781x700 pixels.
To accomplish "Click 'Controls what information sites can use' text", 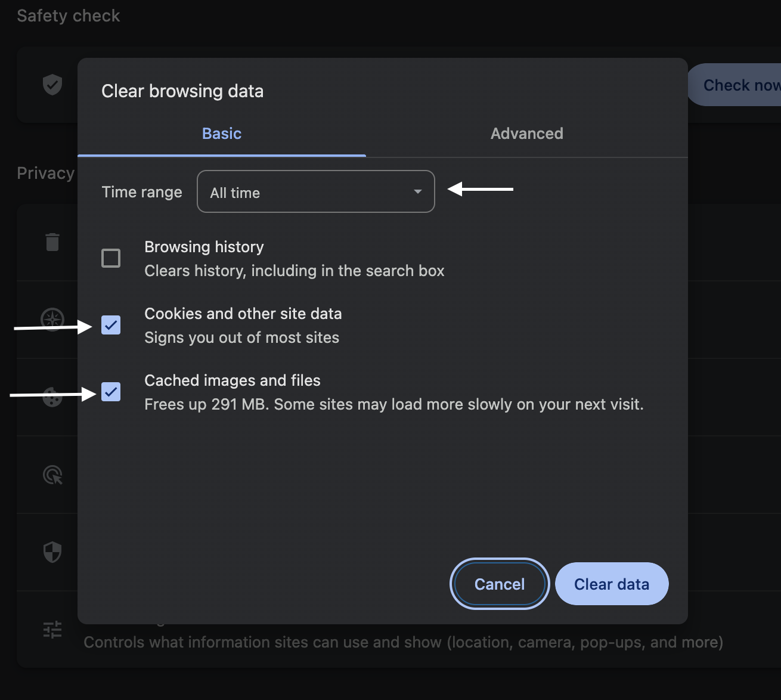I will coord(403,642).
